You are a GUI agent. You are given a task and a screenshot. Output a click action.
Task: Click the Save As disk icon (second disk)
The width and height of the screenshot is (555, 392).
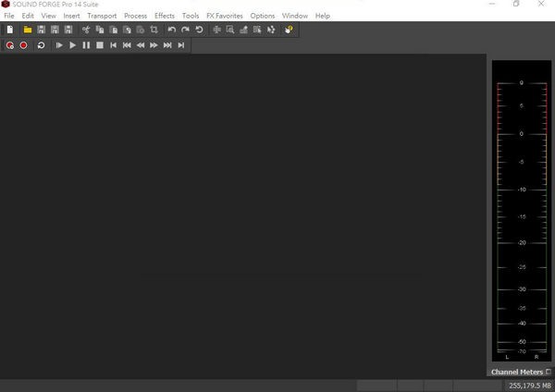(x=55, y=30)
